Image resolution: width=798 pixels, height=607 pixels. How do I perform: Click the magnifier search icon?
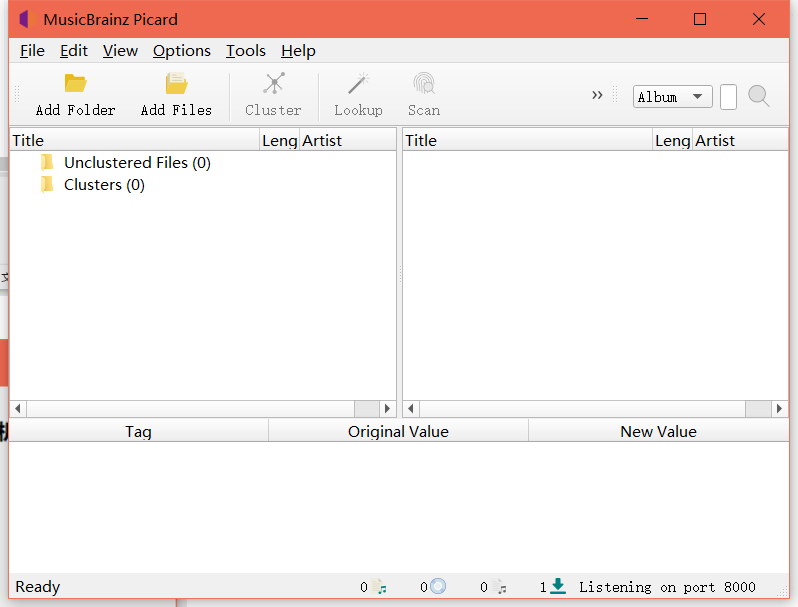pos(758,96)
